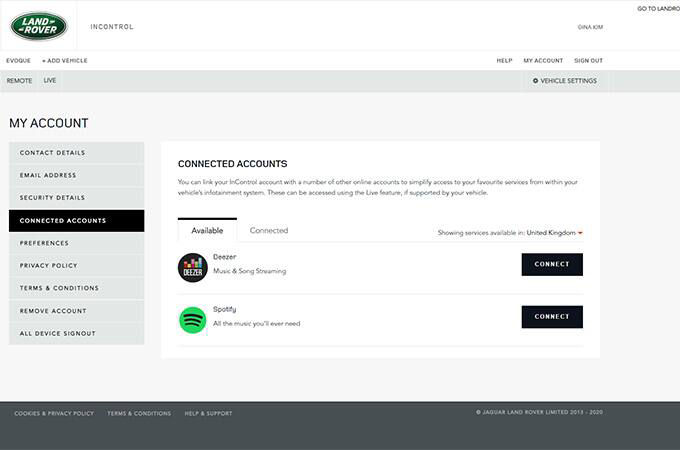Click the Land Rover logo

click(x=39, y=26)
